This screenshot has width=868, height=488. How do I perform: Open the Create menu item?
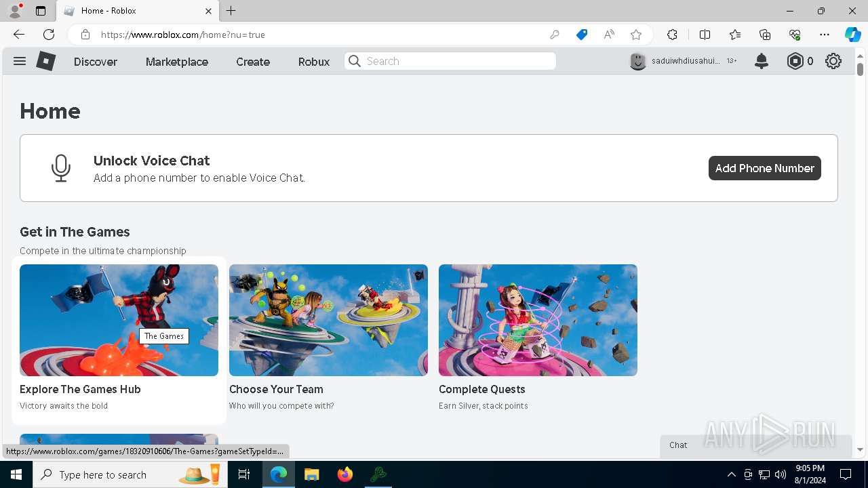pos(253,62)
